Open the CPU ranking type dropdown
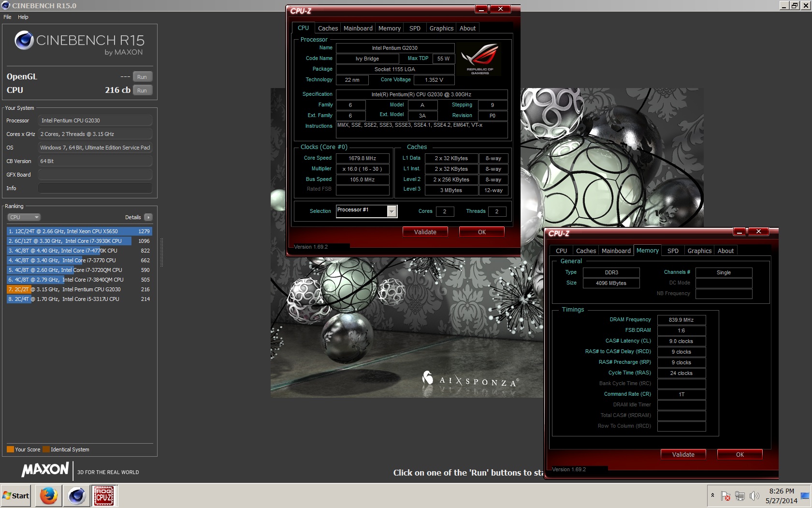The height and width of the screenshot is (508, 812). pos(24,217)
